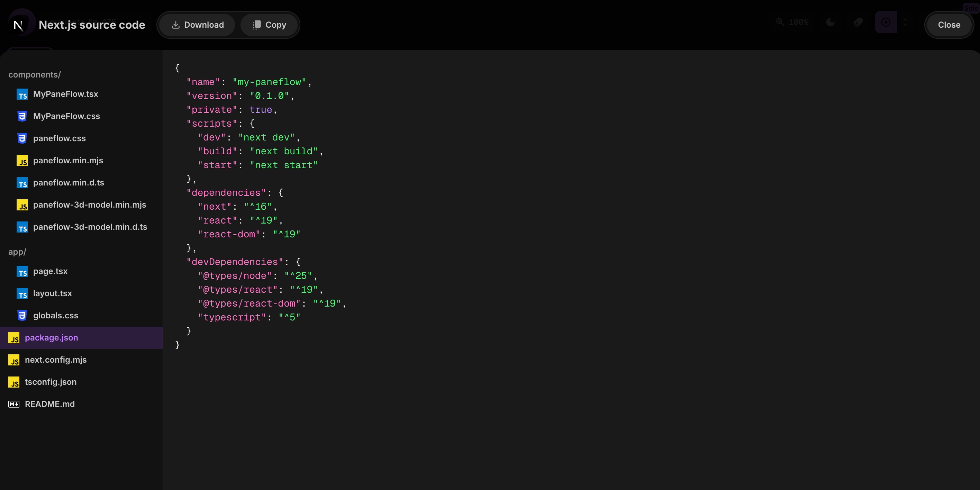The image size is (980, 490).
Task: Switch to the tsconfig.json file
Action: pos(51,382)
